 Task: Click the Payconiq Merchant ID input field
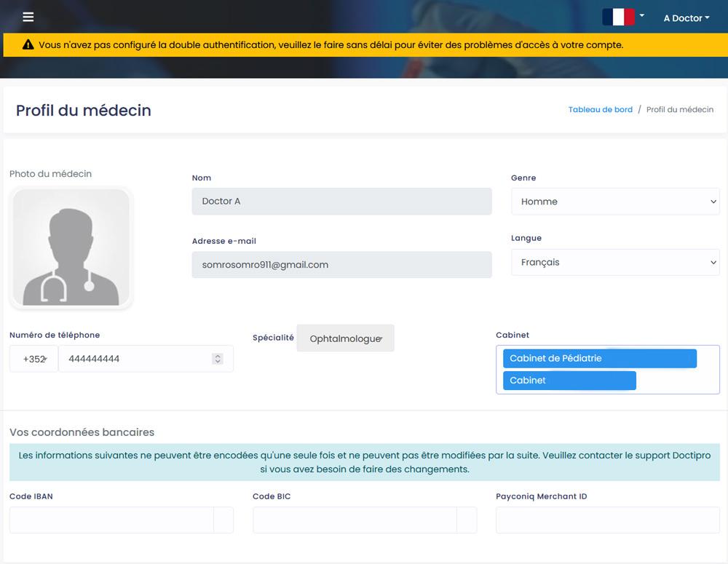(x=607, y=520)
